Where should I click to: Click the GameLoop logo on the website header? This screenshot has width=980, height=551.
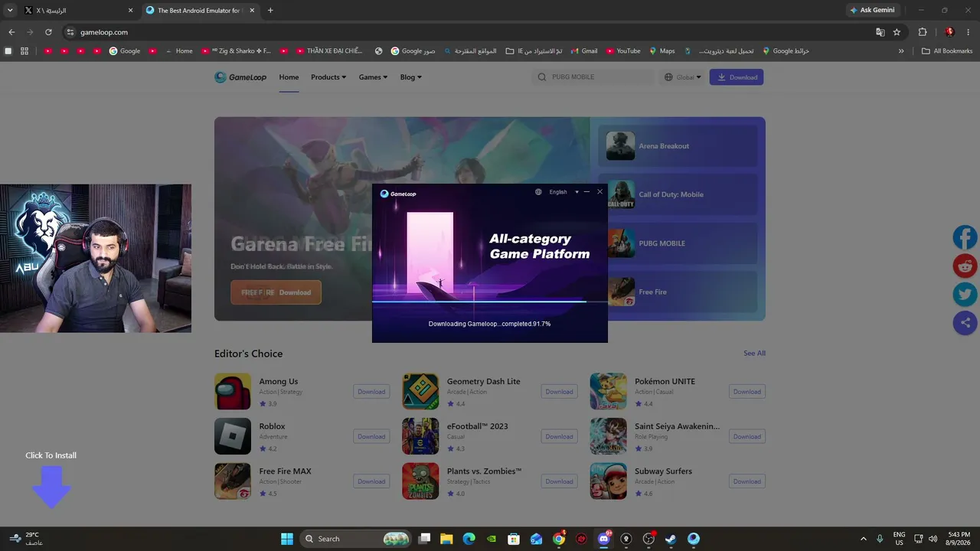[240, 77]
